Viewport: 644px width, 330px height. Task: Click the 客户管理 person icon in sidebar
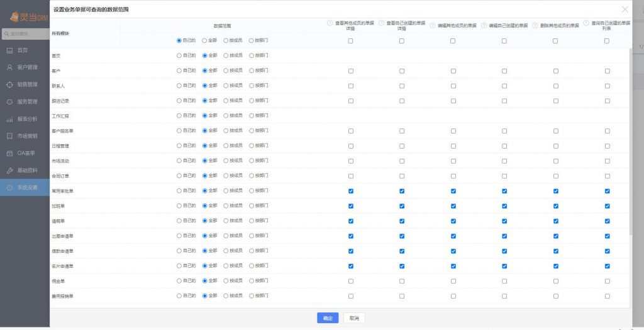pos(10,67)
